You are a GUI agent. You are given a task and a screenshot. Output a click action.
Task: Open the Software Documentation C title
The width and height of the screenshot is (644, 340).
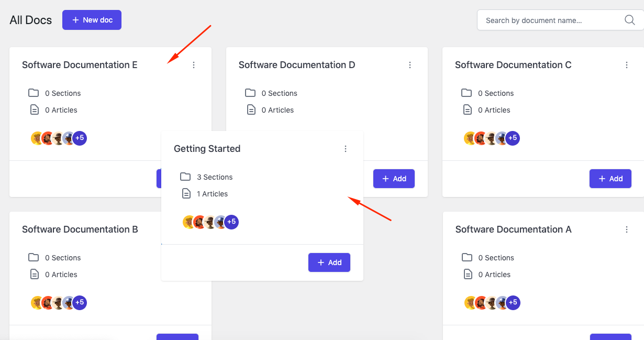pos(513,65)
